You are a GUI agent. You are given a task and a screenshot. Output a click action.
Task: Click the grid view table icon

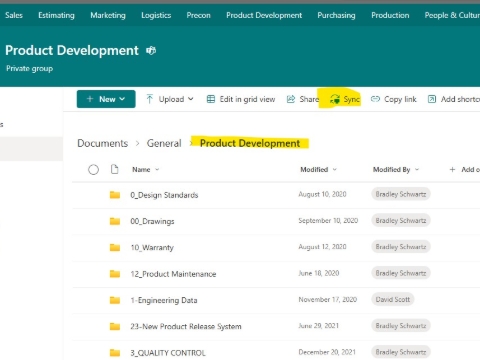click(x=211, y=99)
